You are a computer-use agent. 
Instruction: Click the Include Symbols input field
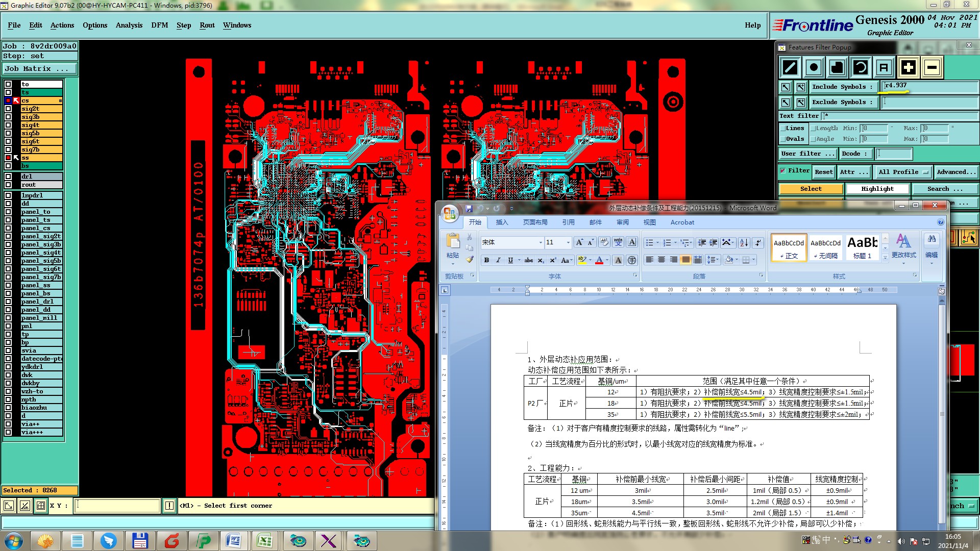[929, 86]
